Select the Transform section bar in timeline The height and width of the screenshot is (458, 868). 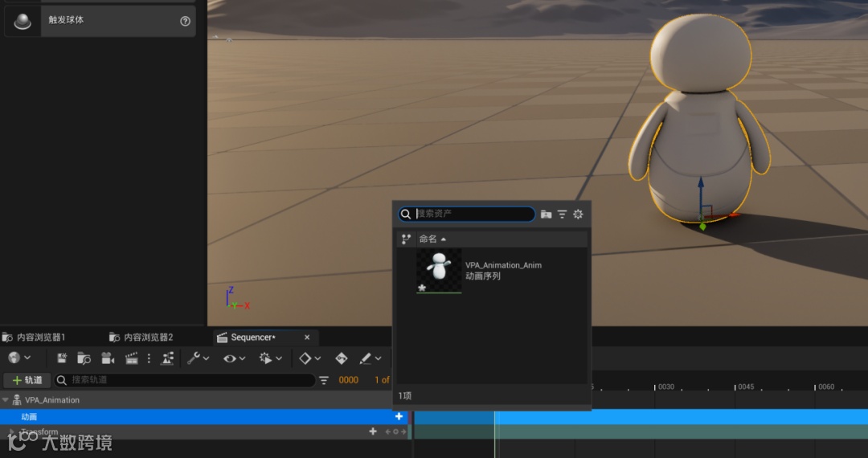pyautogui.click(x=641, y=432)
